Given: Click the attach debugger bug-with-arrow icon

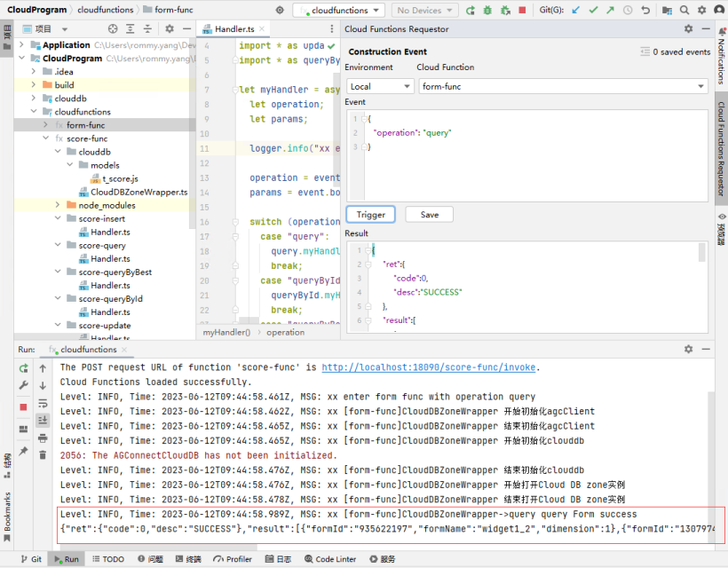Looking at the screenshot, I should 505,11.
